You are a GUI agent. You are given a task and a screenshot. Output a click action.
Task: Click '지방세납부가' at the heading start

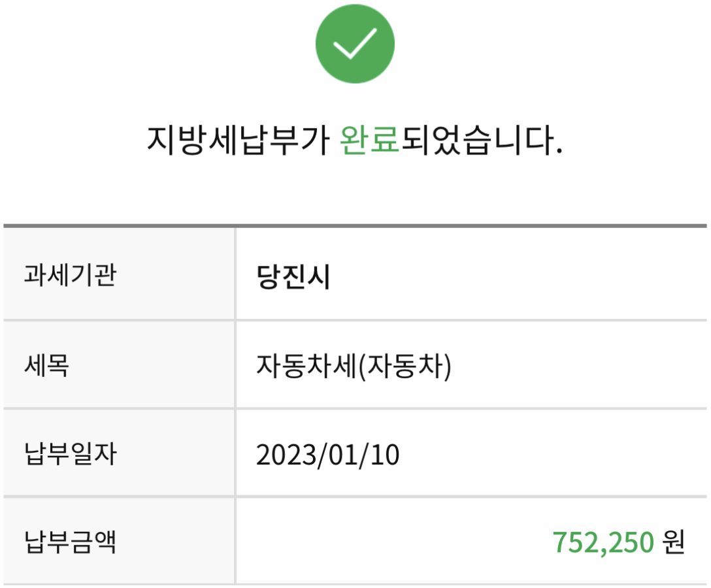pyautogui.click(x=238, y=140)
